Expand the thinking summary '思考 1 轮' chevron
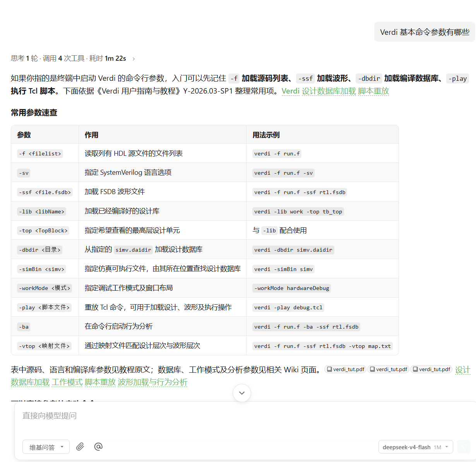The height and width of the screenshot is (462, 476). coord(134,59)
